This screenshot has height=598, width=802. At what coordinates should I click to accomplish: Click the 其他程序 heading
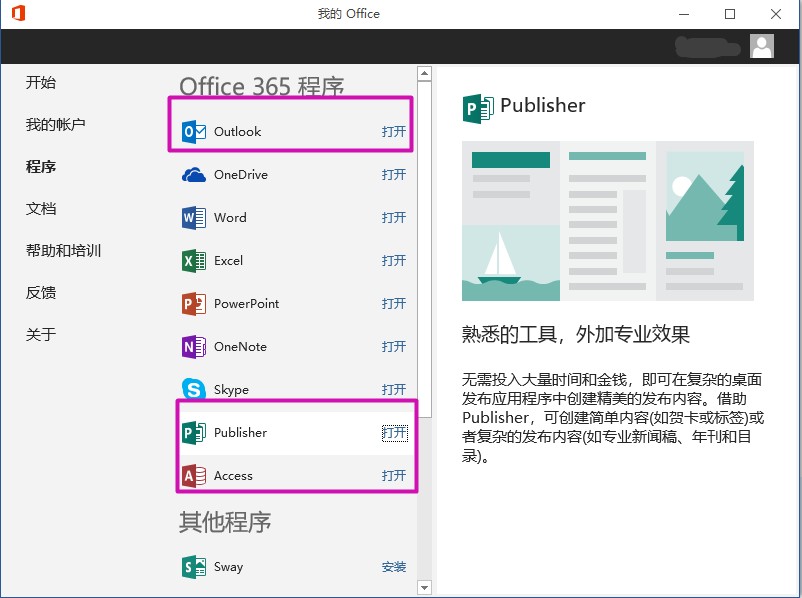(225, 522)
